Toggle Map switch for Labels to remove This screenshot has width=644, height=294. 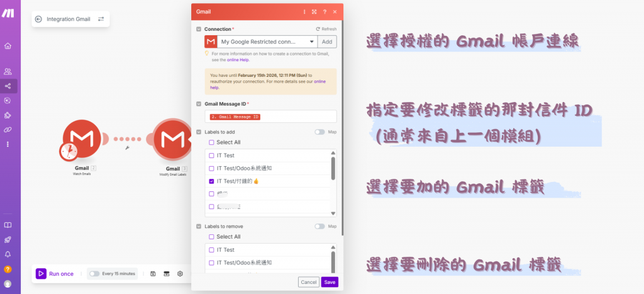click(319, 227)
